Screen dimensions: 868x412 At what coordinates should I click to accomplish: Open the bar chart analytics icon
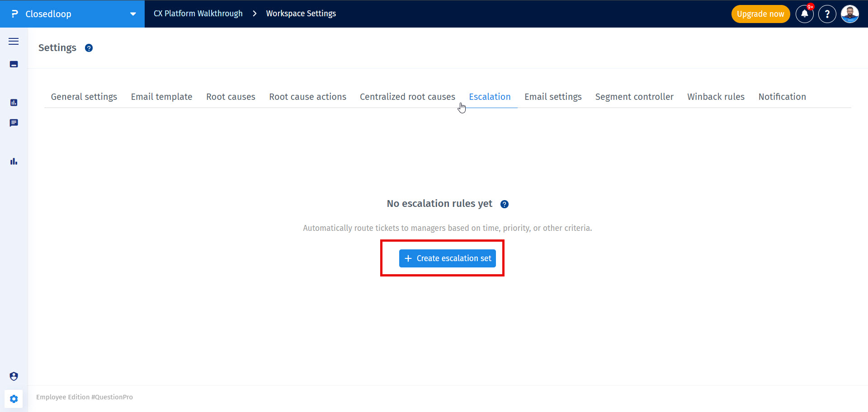[14, 161]
